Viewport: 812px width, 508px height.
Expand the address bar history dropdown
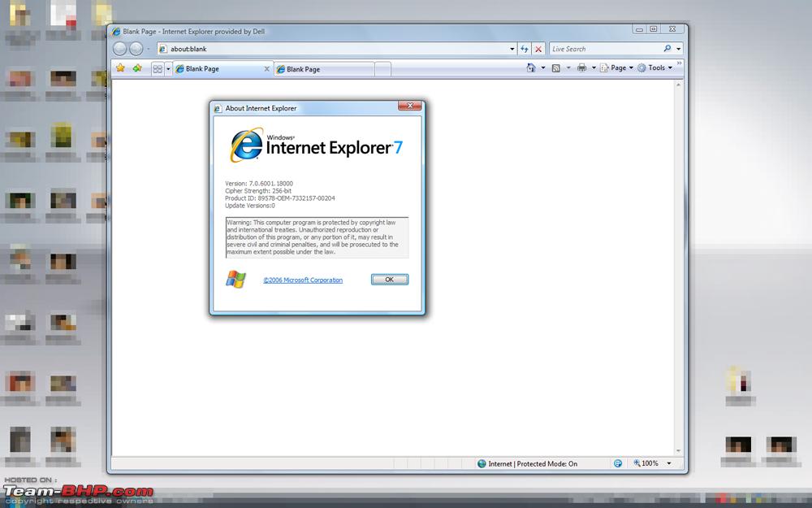pos(512,50)
